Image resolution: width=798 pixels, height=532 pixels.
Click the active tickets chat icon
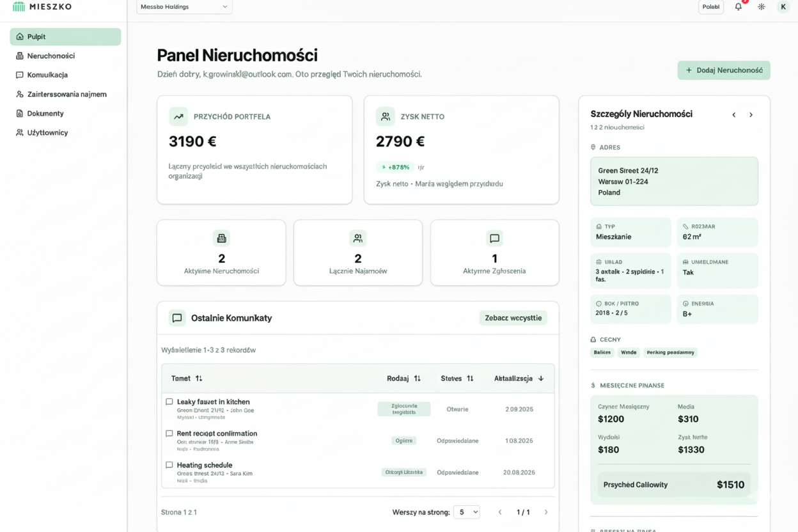pos(494,239)
